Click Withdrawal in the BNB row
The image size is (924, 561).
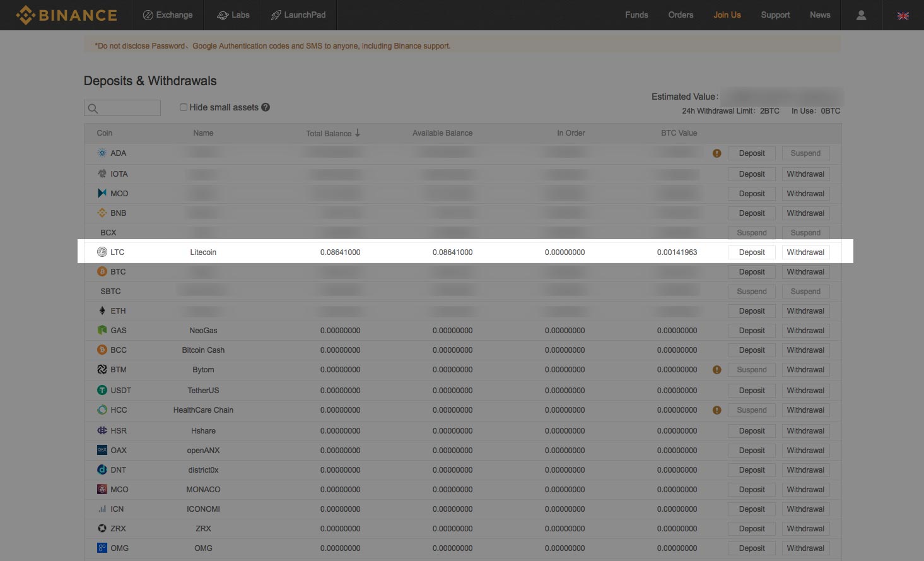tap(805, 213)
